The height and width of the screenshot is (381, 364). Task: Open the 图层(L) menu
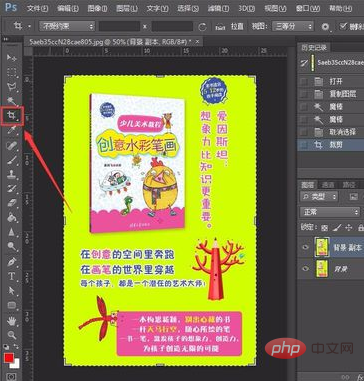click(x=126, y=8)
